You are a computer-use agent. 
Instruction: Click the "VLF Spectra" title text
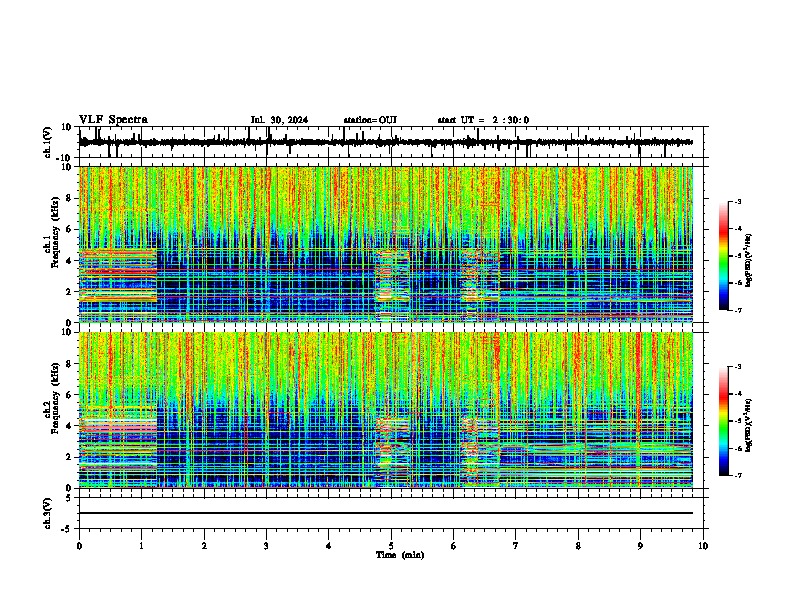(x=113, y=120)
